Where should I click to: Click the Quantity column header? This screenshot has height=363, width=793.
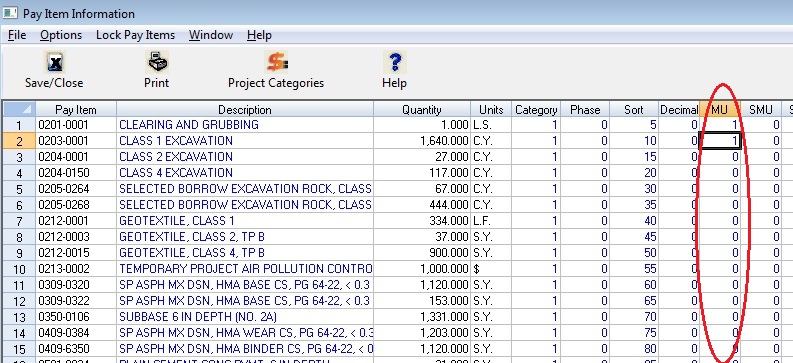[422, 110]
